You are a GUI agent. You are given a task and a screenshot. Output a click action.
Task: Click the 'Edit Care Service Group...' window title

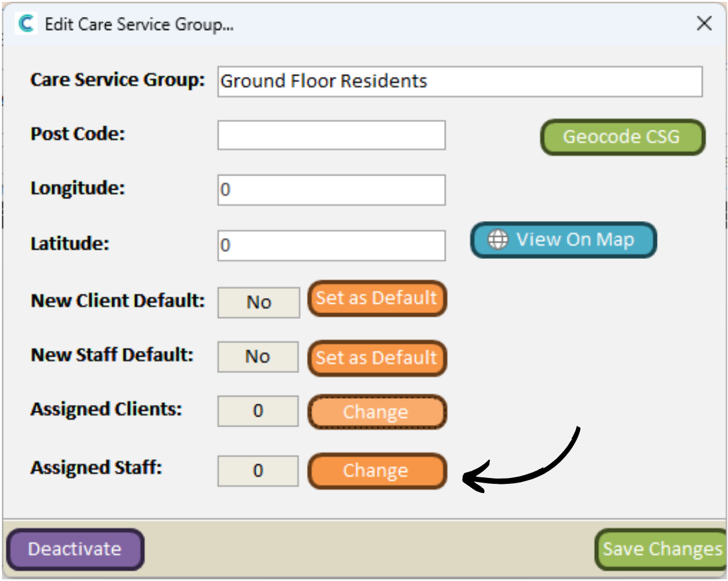pyautogui.click(x=140, y=24)
